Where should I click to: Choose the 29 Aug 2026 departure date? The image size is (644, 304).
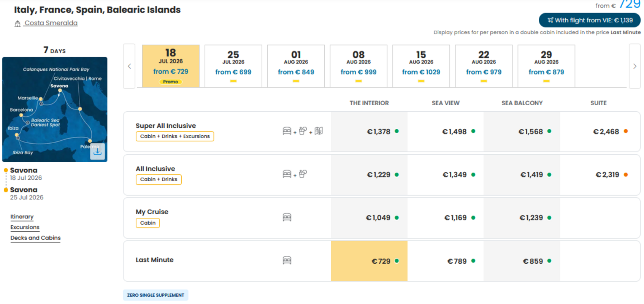coord(546,66)
